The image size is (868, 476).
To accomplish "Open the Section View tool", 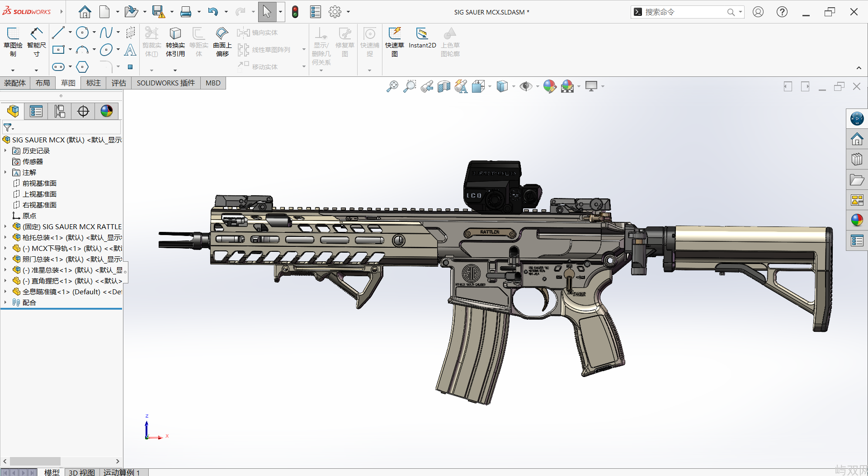I will (444, 86).
